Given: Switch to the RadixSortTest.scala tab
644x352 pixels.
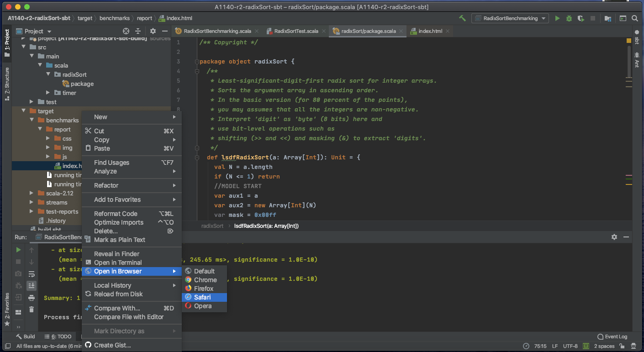Looking at the screenshot, I should pos(296,31).
